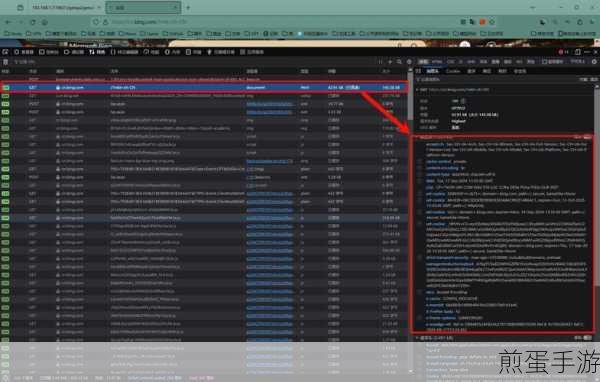
Task: Sort by the 域名 domain column header
Action: point(60,71)
